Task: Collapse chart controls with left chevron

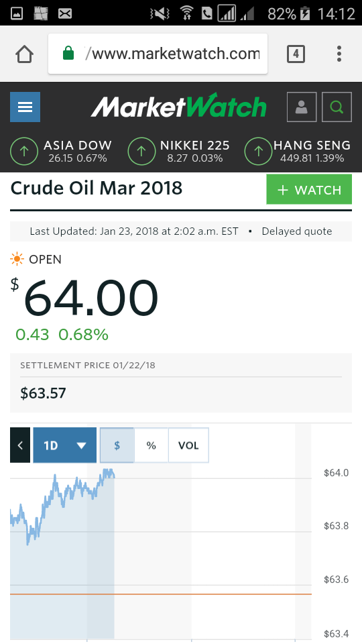Action: tap(20, 445)
